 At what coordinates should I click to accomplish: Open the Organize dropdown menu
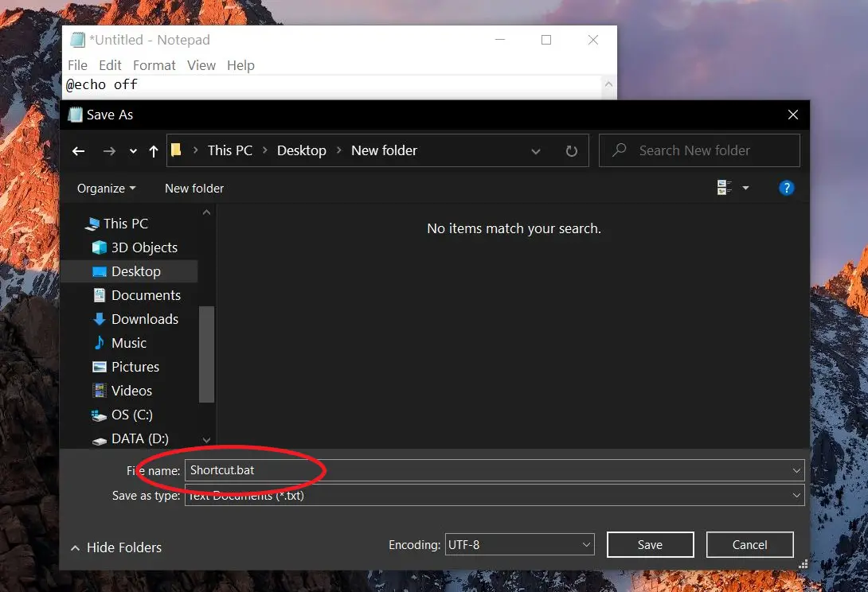(106, 189)
